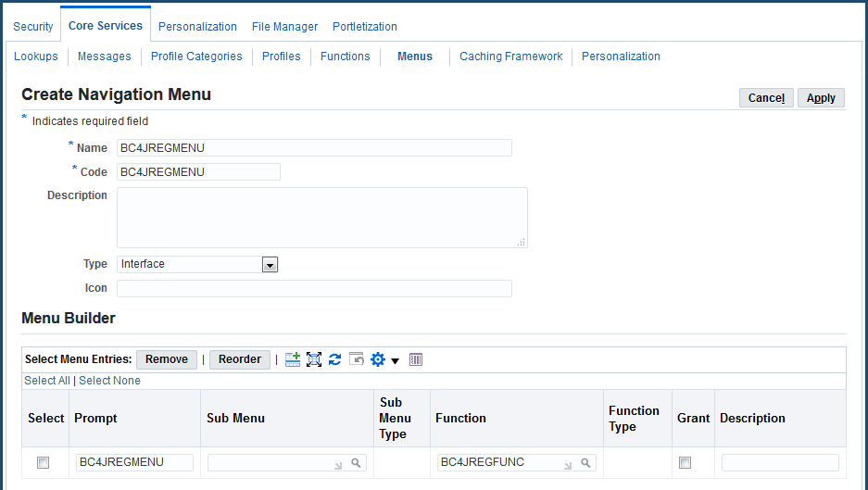Click the Reorder button
The width and height of the screenshot is (868, 490).
click(240, 359)
